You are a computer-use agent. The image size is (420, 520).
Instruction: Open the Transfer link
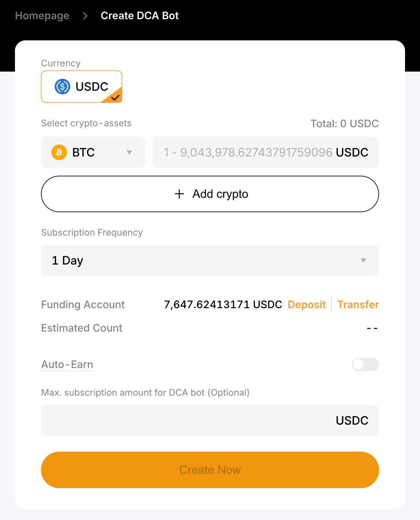(x=358, y=305)
